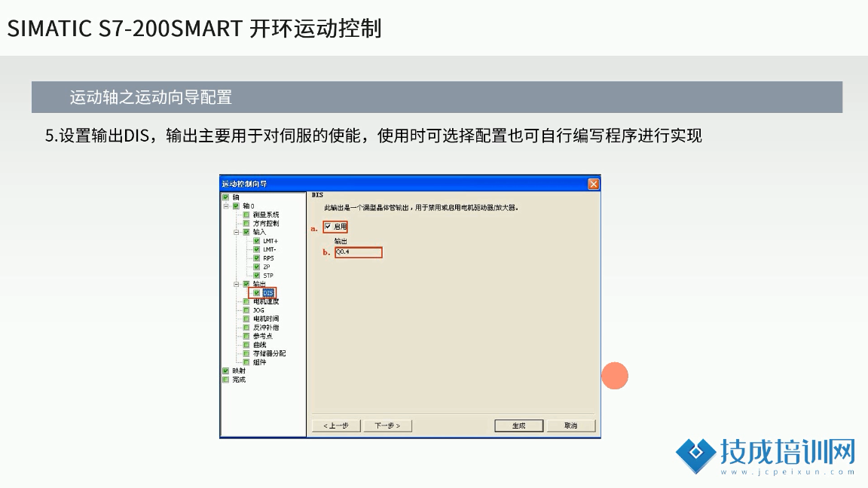
Task: Click the status icon beside 电机时间
Action: (246, 319)
